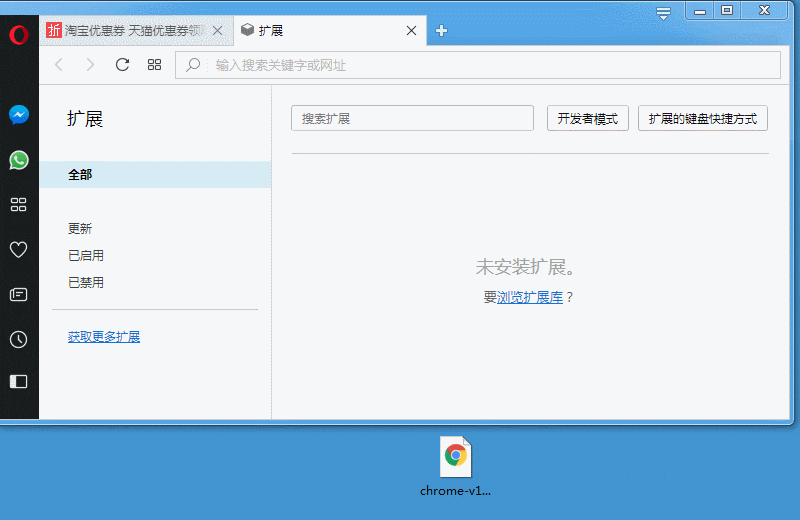Close the 扩展 tab
The height and width of the screenshot is (520, 800).
coord(410,31)
